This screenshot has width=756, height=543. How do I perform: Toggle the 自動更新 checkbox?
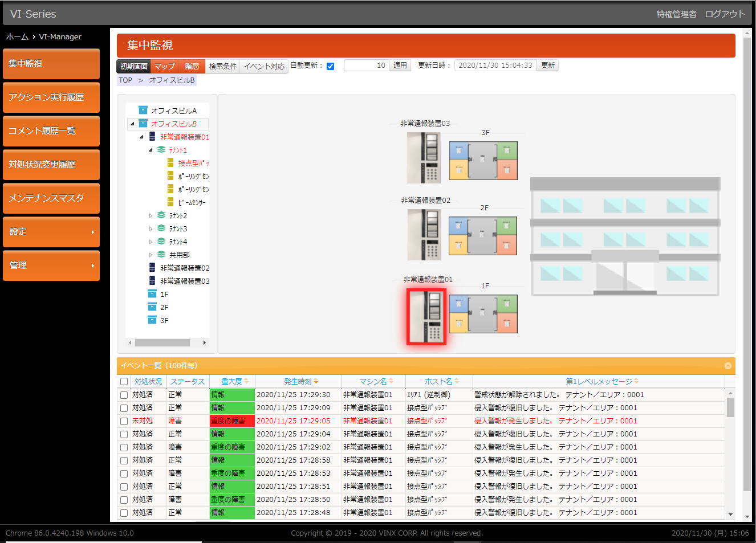tap(330, 66)
